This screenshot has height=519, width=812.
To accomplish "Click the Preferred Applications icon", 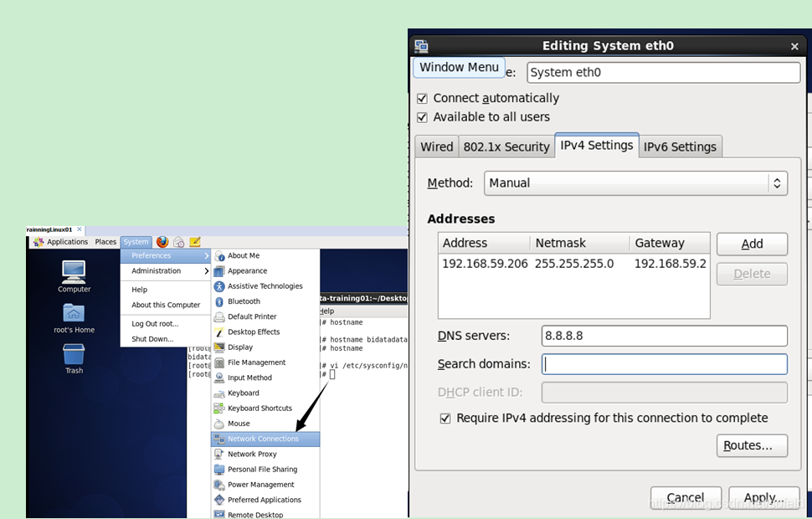I will [x=219, y=500].
